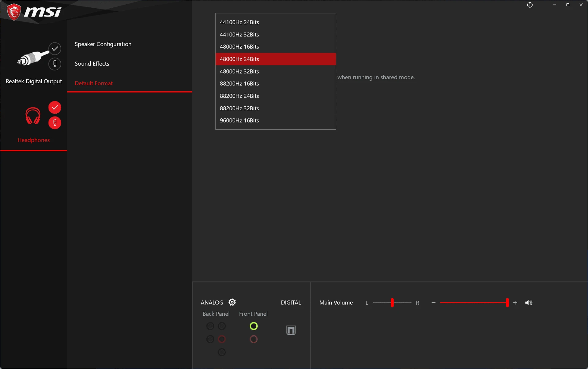Viewport: 588px width, 369px height.
Task: Choose 48000Hz 16Bits format
Action: click(x=276, y=47)
